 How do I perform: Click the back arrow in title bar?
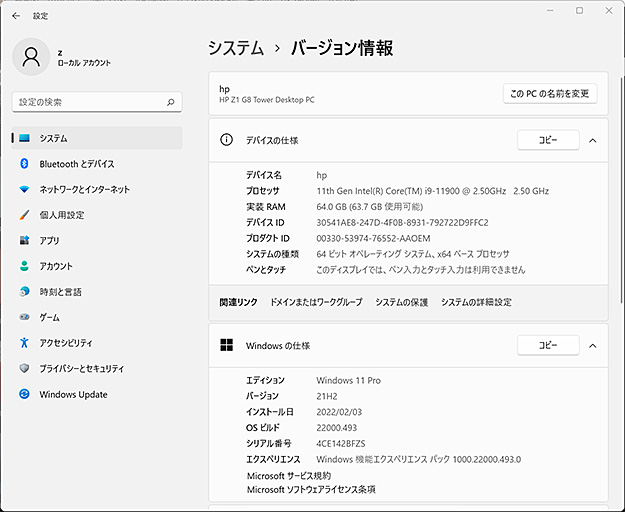15,16
